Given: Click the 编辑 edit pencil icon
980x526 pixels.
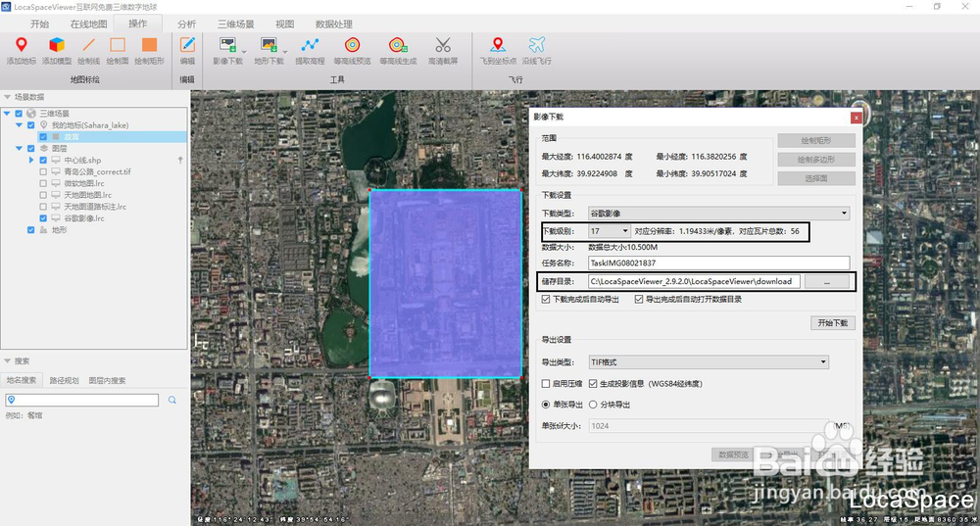Looking at the screenshot, I should (187, 46).
